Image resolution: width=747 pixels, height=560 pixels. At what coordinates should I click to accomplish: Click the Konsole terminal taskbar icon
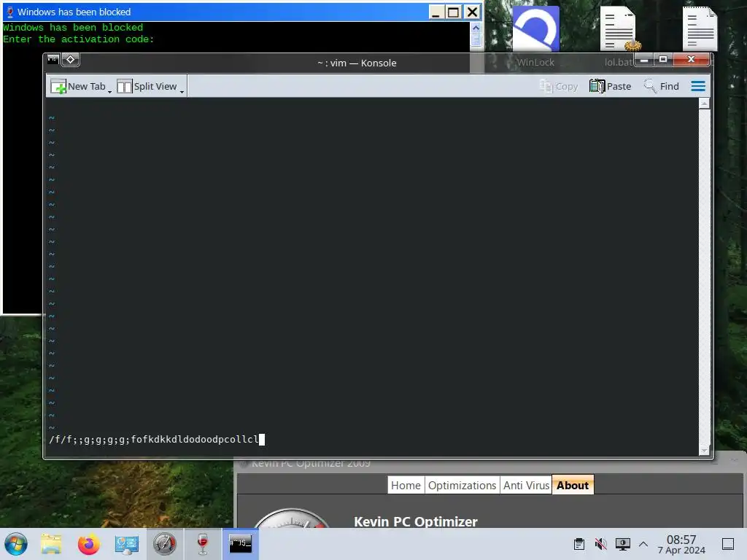(x=241, y=543)
